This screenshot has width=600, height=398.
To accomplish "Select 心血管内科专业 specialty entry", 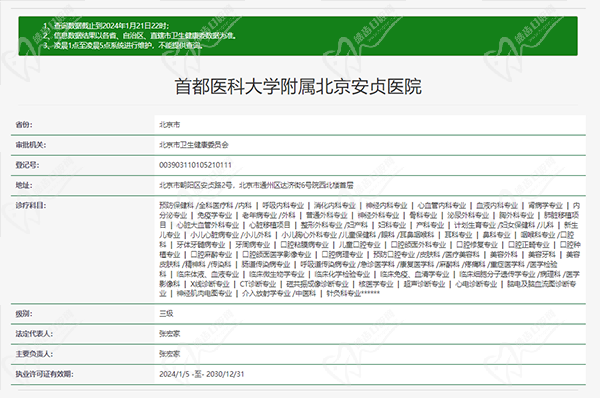I will 442,206.
